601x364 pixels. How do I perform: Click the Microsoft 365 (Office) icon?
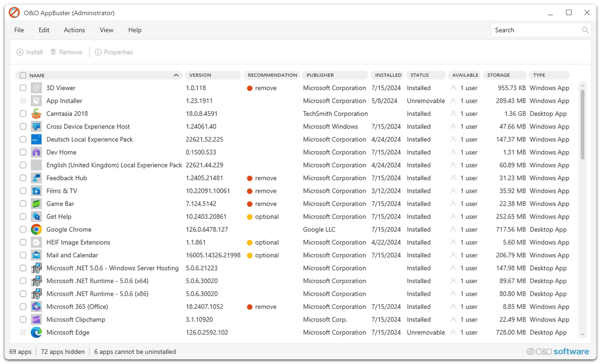[36, 307]
